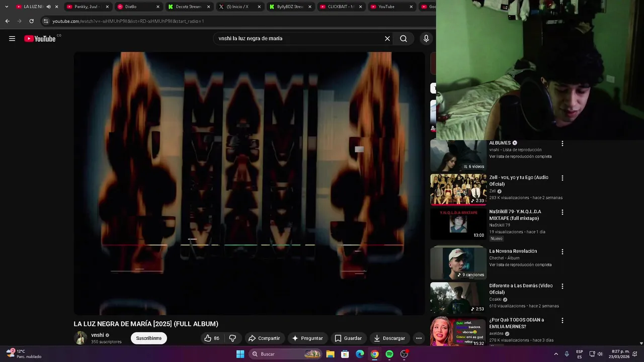Like the video with thumbs up
The image size is (644, 362).
point(212,338)
